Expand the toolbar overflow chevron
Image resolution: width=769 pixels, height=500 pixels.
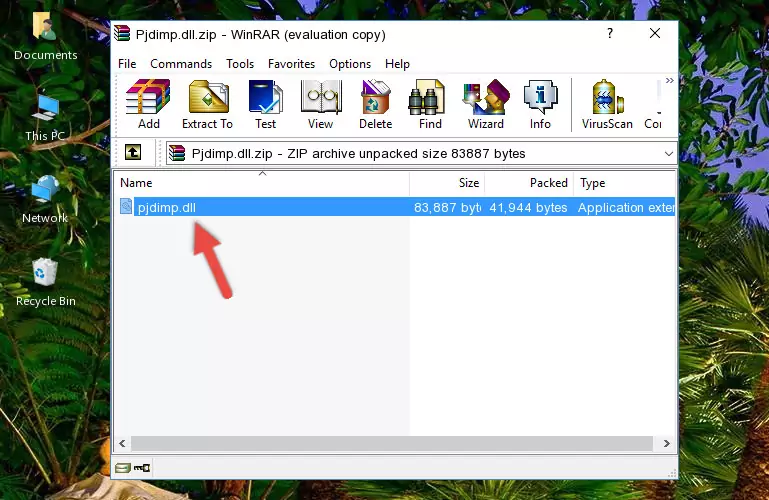pos(669,80)
